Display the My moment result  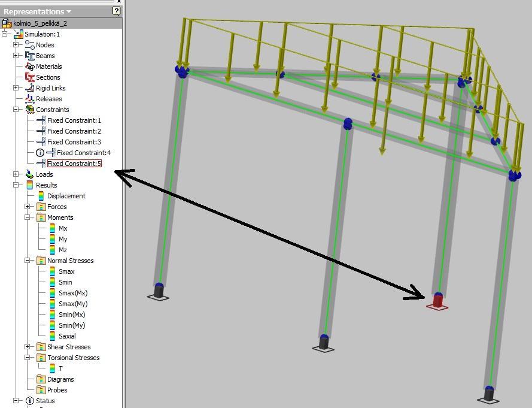[x=63, y=239]
